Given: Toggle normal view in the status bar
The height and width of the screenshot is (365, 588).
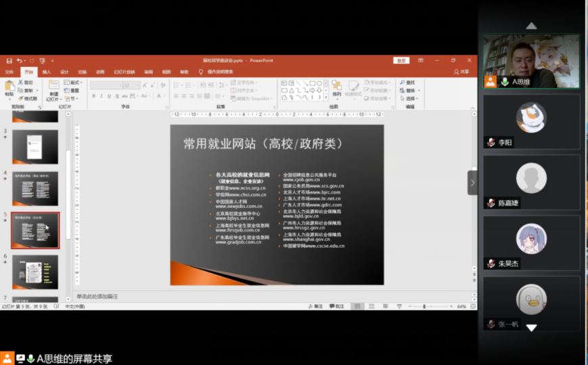Looking at the screenshot, I should point(357,307).
